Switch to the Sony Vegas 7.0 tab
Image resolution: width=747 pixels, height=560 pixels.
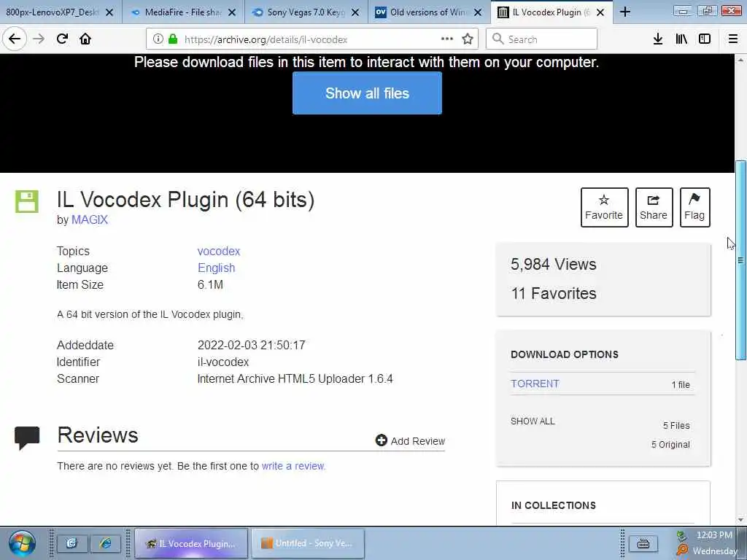(306, 12)
